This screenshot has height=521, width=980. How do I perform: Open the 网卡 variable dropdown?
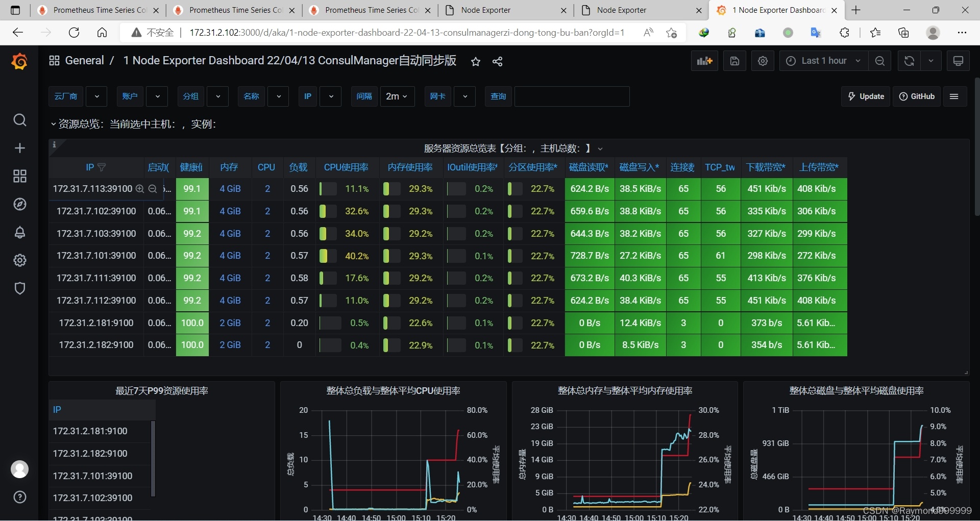464,96
